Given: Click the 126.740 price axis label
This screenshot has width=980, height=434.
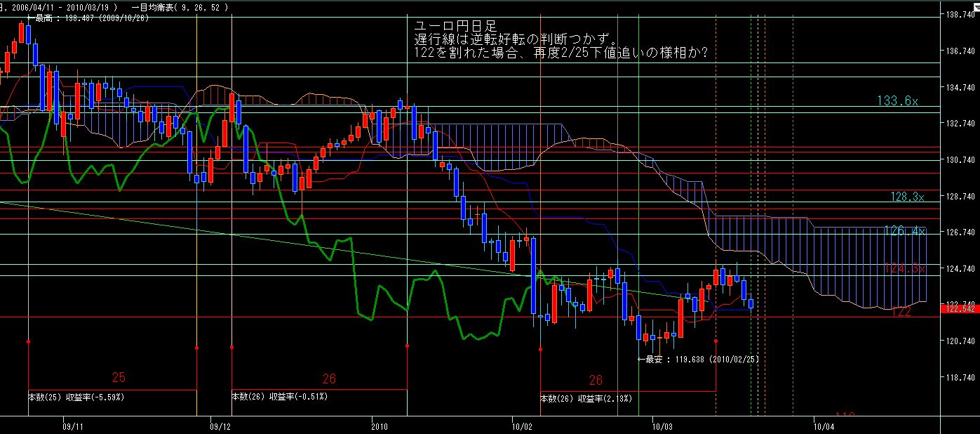Looking at the screenshot, I should (960, 232).
